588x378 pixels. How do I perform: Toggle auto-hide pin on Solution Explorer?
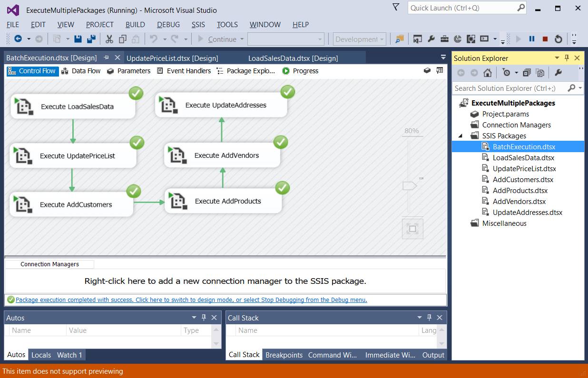(x=567, y=58)
